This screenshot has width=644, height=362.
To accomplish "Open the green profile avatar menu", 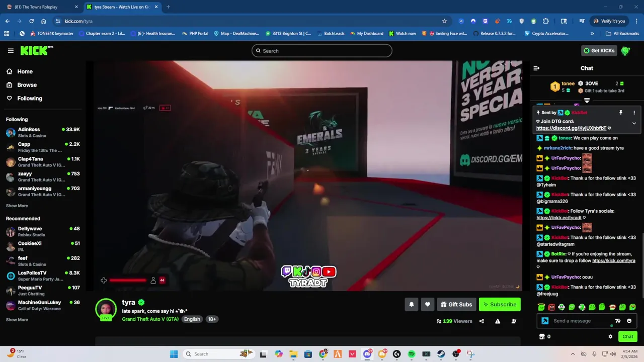I will click(625, 51).
